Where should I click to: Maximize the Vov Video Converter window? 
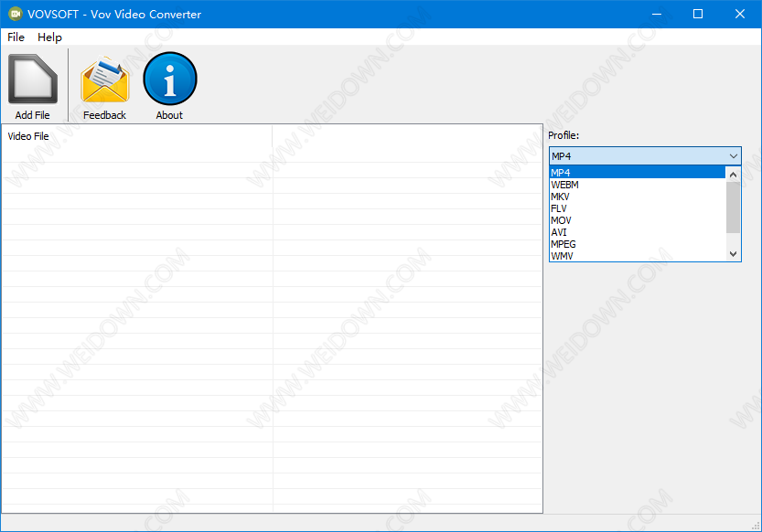(698, 14)
